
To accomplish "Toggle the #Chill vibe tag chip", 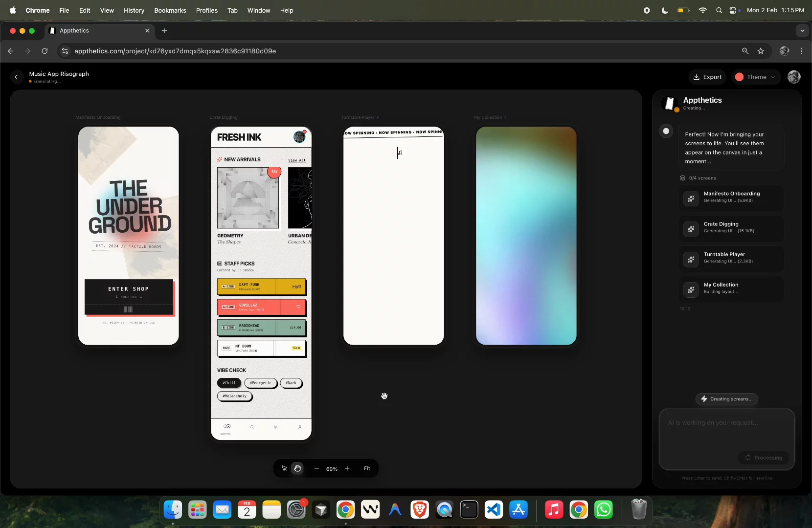I will click(x=228, y=383).
